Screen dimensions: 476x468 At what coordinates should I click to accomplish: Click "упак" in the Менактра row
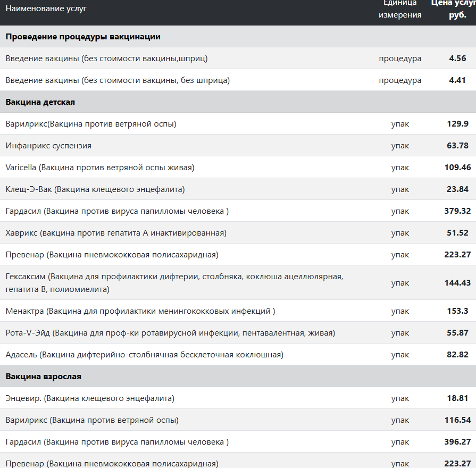coord(400,312)
